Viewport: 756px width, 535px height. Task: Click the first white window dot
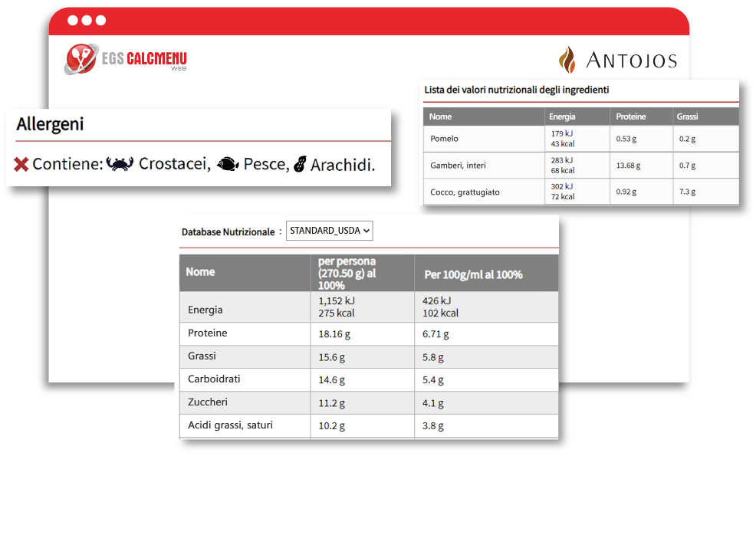pyautogui.click(x=73, y=21)
